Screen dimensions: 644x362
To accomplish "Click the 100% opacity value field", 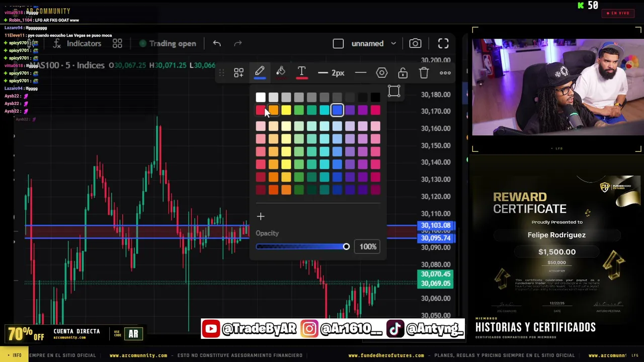I will pyautogui.click(x=368, y=246).
